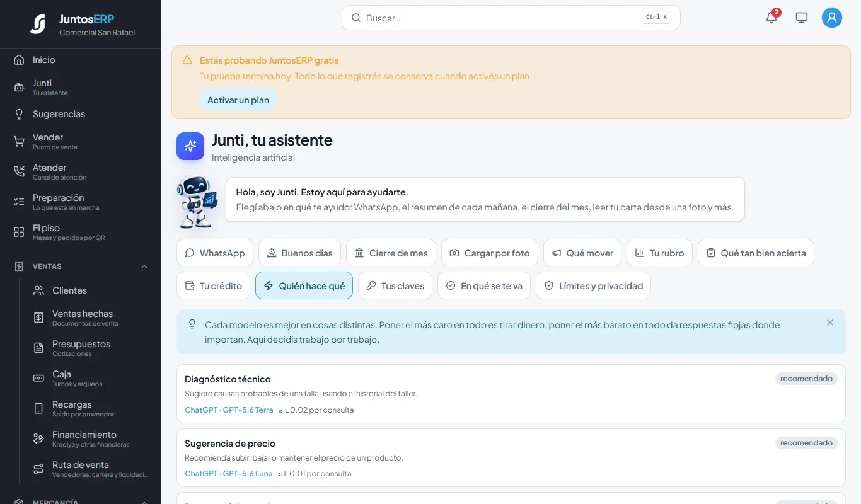Select the Qué mover chip
This screenshot has width=861, height=504.
click(x=582, y=253)
